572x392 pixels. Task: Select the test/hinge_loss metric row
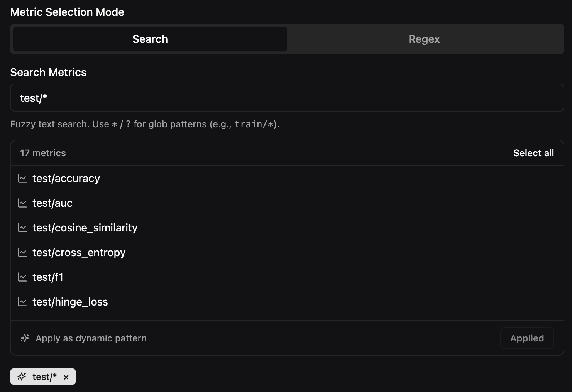70,302
